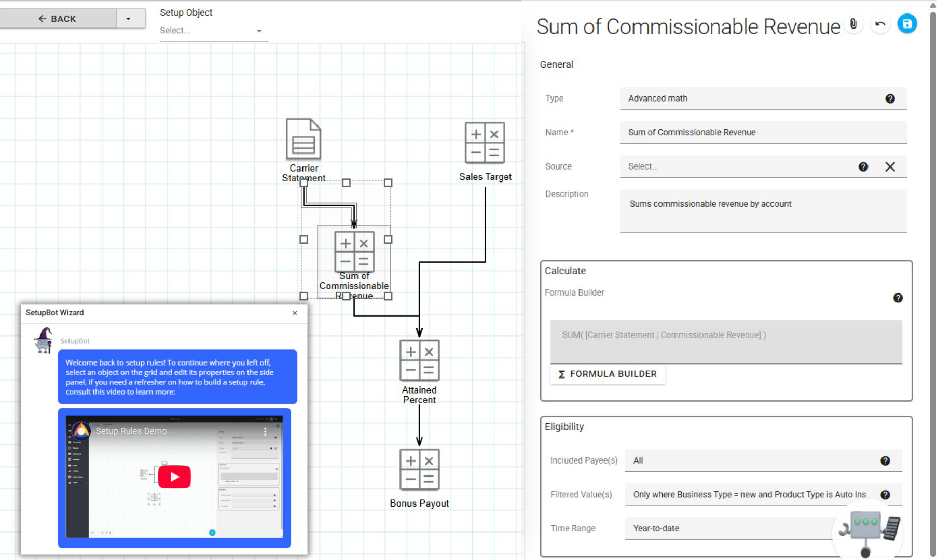The image size is (937, 560).
Task: Play the Setup Rules Demo video
Action: tap(174, 477)
